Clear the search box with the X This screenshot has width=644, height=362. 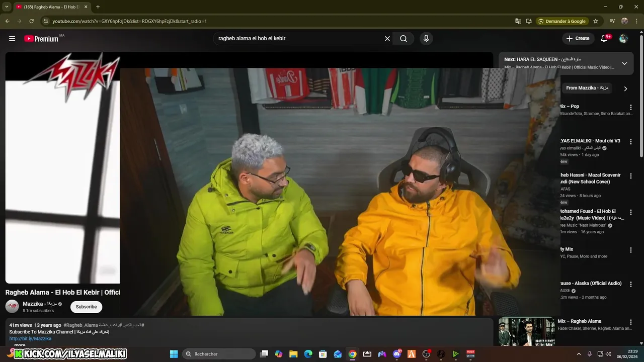coord(387,39)
